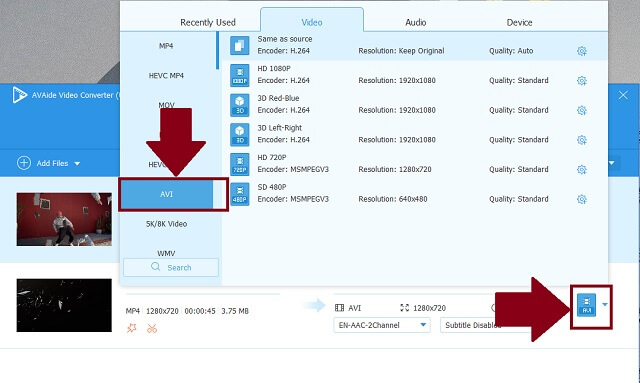Select AVI in the format list
Viewport: 640px width, 383px height.
[x=166, y=194]
